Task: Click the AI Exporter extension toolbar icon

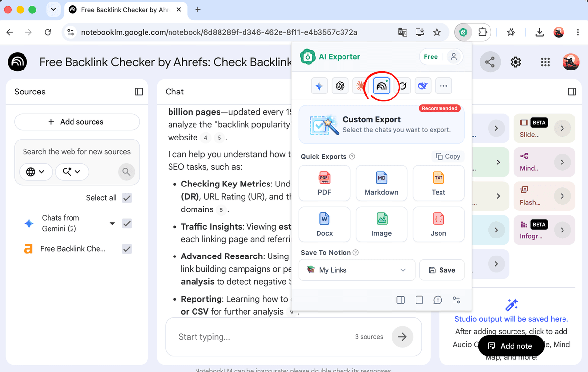Action: point(463,32)
